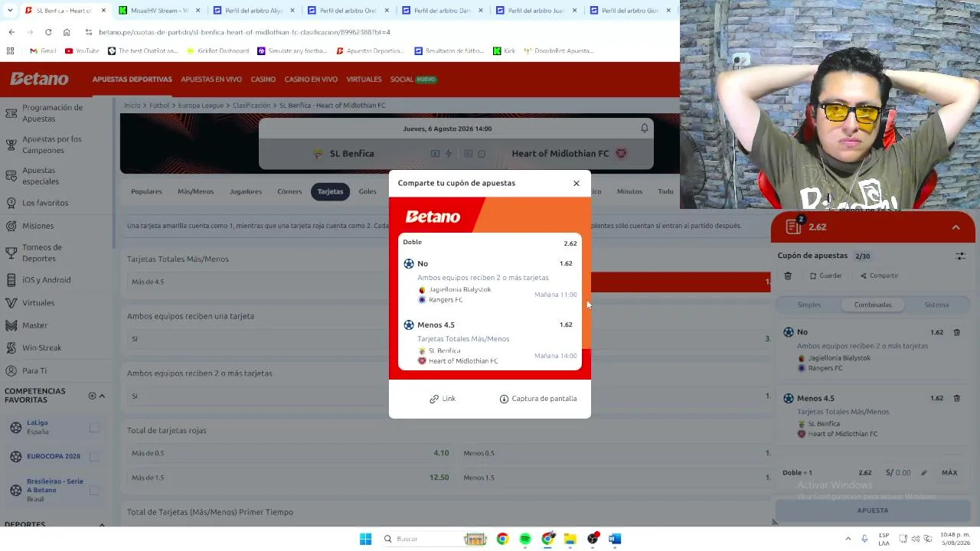980x551 pixels.
Task: Remove the Jagiellonia vs Rangers selection
Action: 956,332
